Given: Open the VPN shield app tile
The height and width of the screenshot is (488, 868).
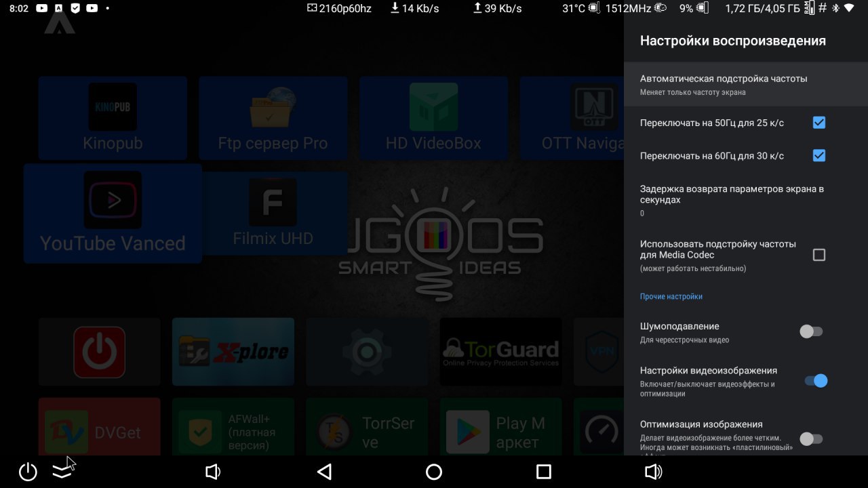Looking at the screenshot, I should [599, 352].
